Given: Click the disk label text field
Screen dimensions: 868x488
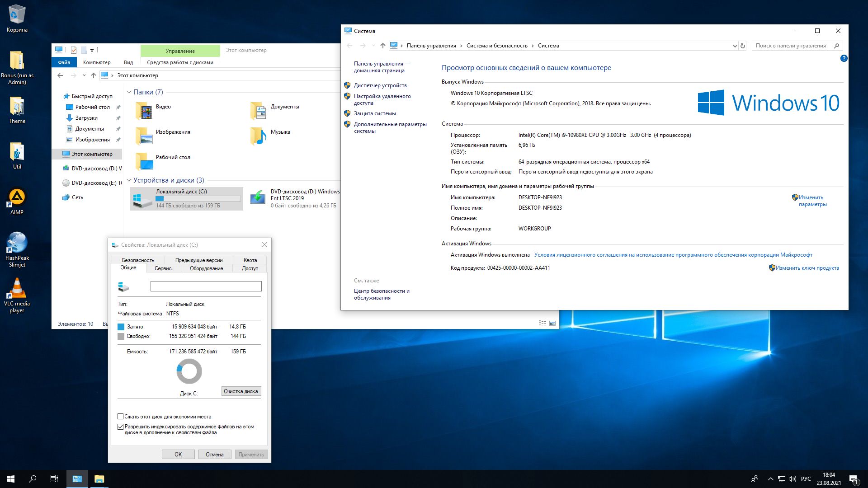Looking at the screenshot, I should click(206, 286).
